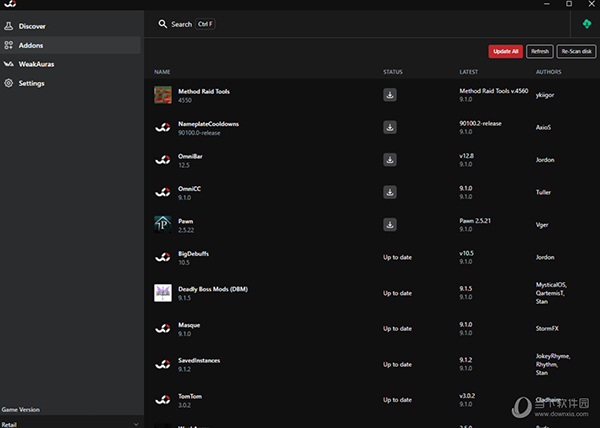Screen dimensions: 600x428
Task: Download update for OmniCC
Action: [390, 192]
